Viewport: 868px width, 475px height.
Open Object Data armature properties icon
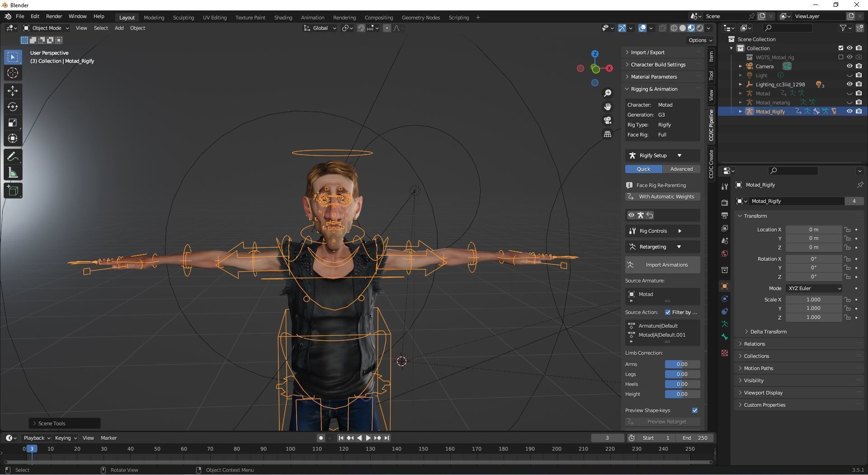point(725,324)
